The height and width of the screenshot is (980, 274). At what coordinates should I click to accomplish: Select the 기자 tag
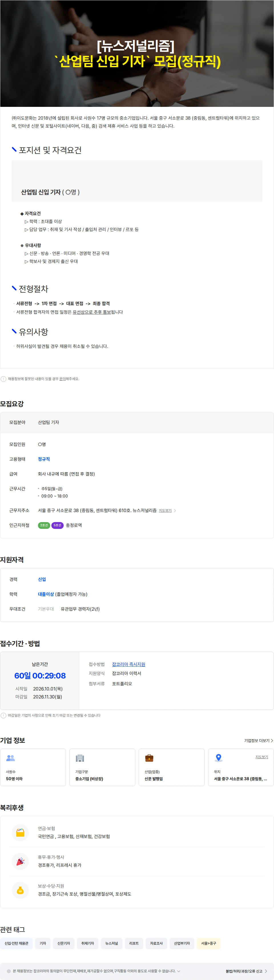click(43, 943)
